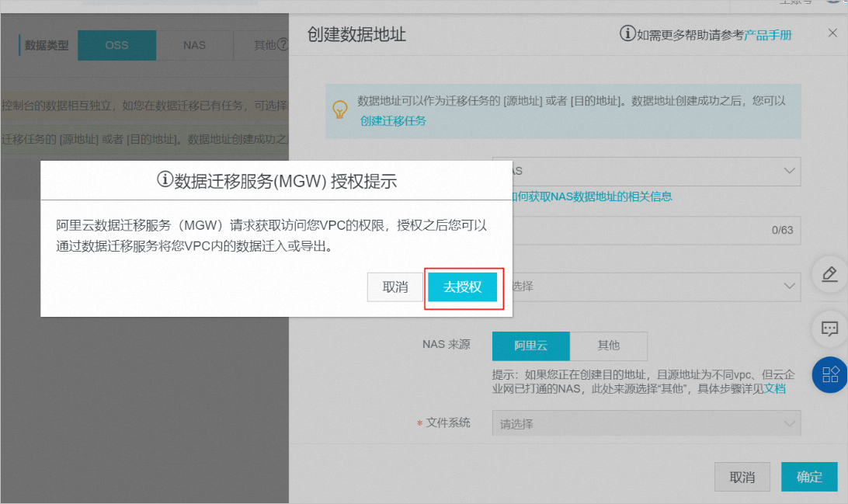Image resolution: width=848 pixels, height=504 pixels.
Task: Expand the 文件系统 请选择 dropdown
Action: coord(646,423)
